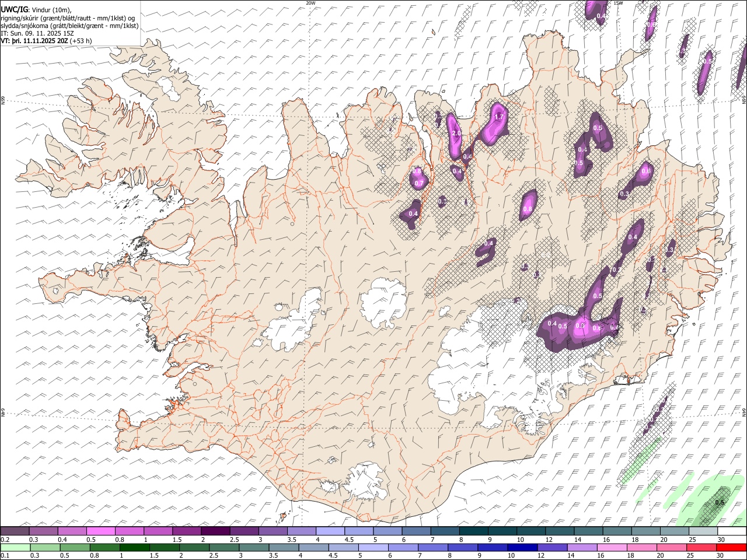Screen dimensions: 747x560
Task: Select the darkest green 1 rain legend swatch
Action: click(x=134, y=548)
